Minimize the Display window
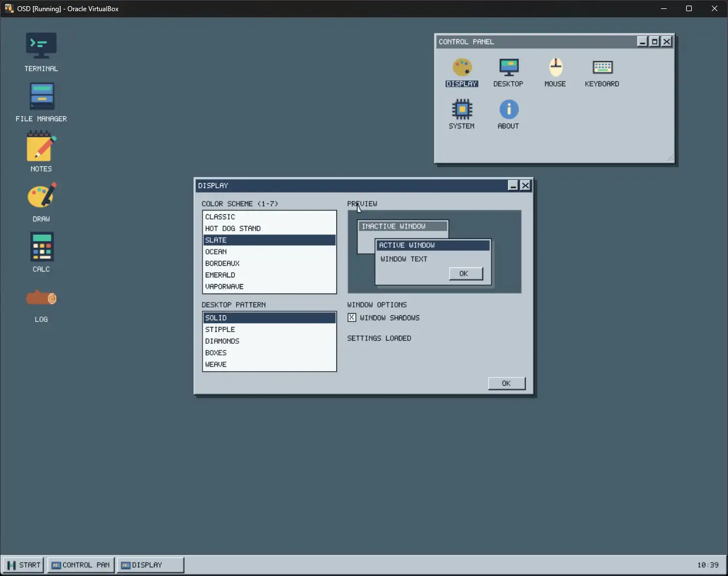The height and width of the screenshot is (576, 728). point(513,185)
